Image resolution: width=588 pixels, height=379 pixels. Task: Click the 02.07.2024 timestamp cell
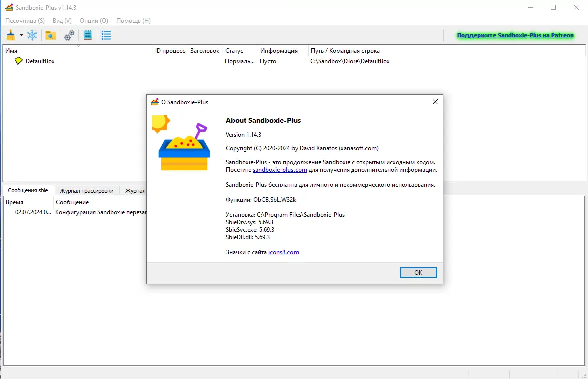(33, 212)
